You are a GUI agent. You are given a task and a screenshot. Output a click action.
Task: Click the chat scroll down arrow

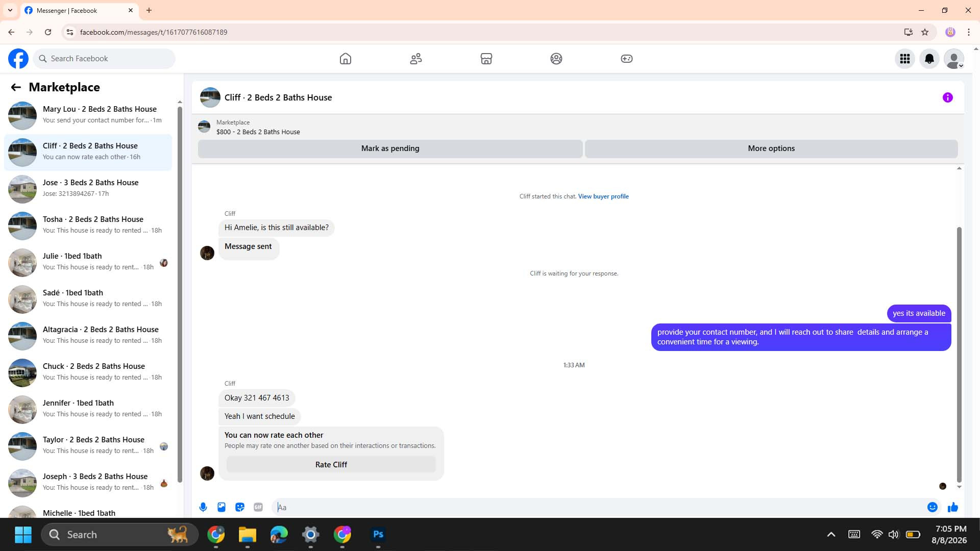[x=959, y=487]
